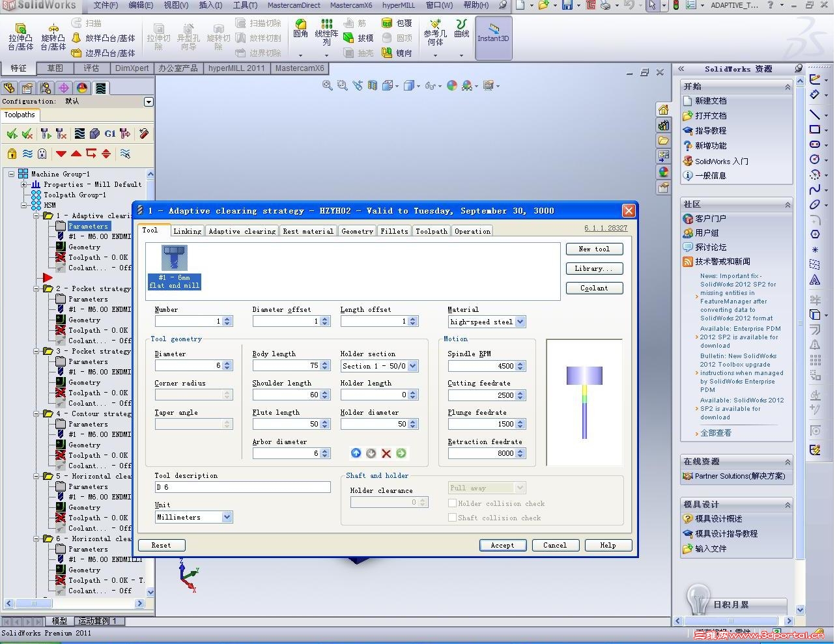
Task: Click the green arrow holder section icon
Action: (x=401, y=453)
